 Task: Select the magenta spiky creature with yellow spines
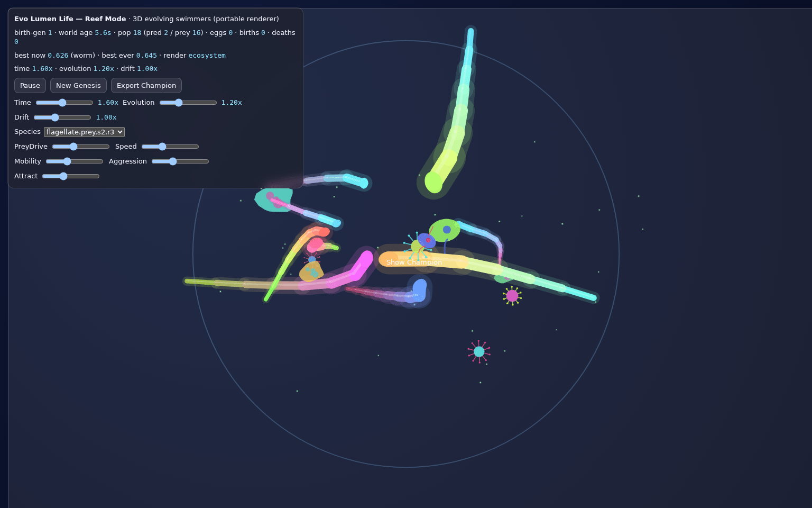tap(512, 296)
